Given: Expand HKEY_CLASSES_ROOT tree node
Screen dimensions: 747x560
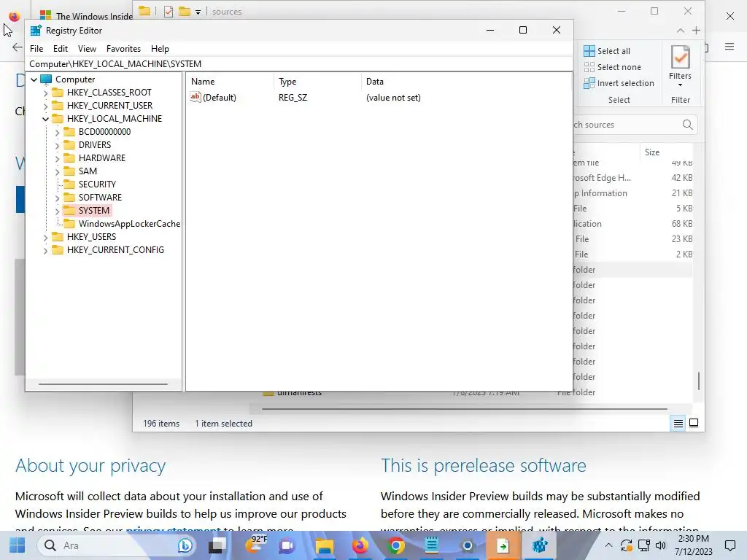Looking at the screenshot, I should point(46,93).
